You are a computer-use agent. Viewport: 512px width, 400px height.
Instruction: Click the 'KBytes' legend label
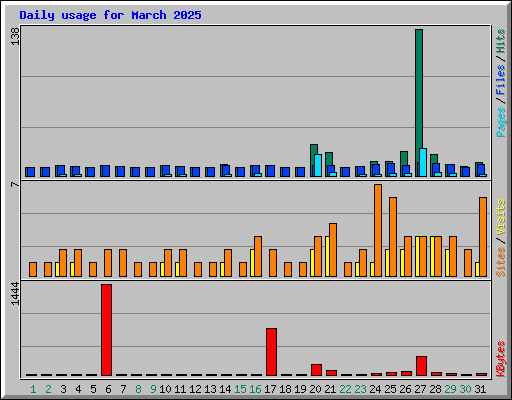pos(501,359)
